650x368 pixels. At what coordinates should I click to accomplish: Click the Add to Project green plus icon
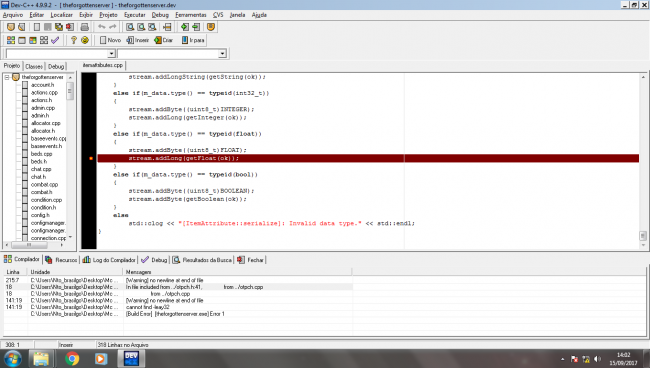point(184,27)
